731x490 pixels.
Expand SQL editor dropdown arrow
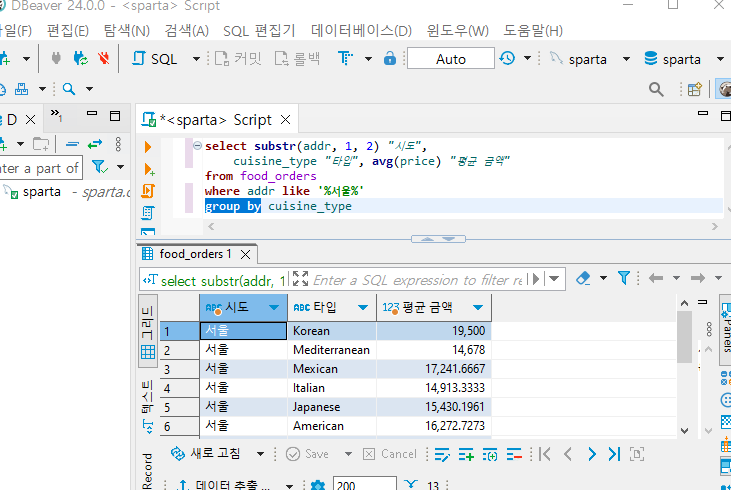click(196, 59)
